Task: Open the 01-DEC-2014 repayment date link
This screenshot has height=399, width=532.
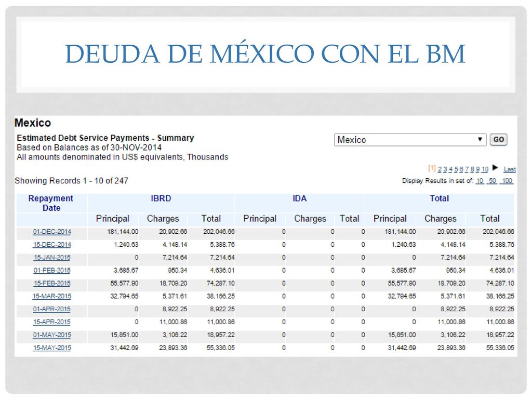Action: point(52,232)
